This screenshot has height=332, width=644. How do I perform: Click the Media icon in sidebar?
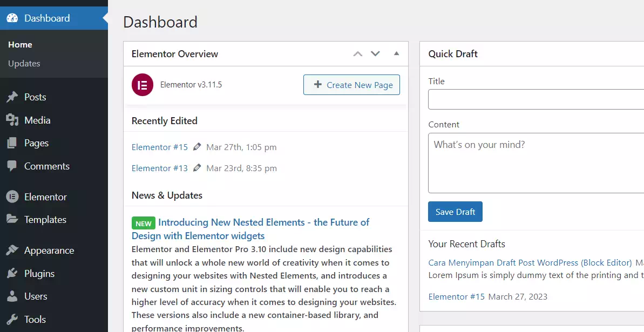pos(12,120)
